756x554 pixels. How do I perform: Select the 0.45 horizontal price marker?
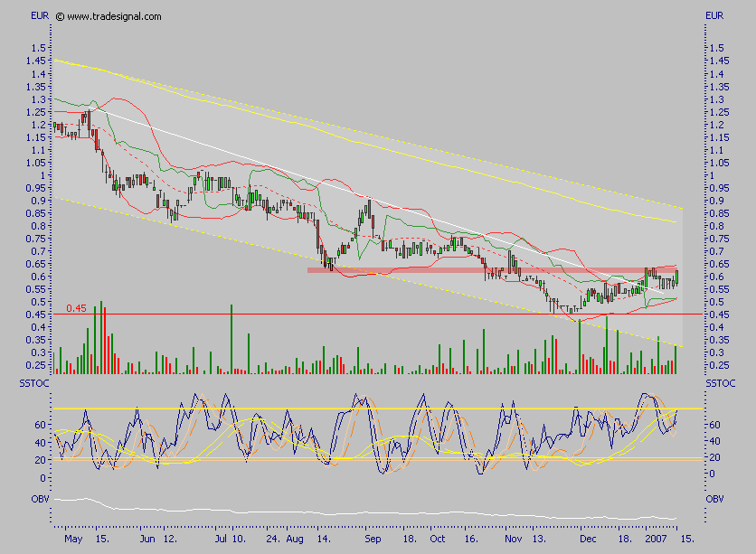[78, 309]
